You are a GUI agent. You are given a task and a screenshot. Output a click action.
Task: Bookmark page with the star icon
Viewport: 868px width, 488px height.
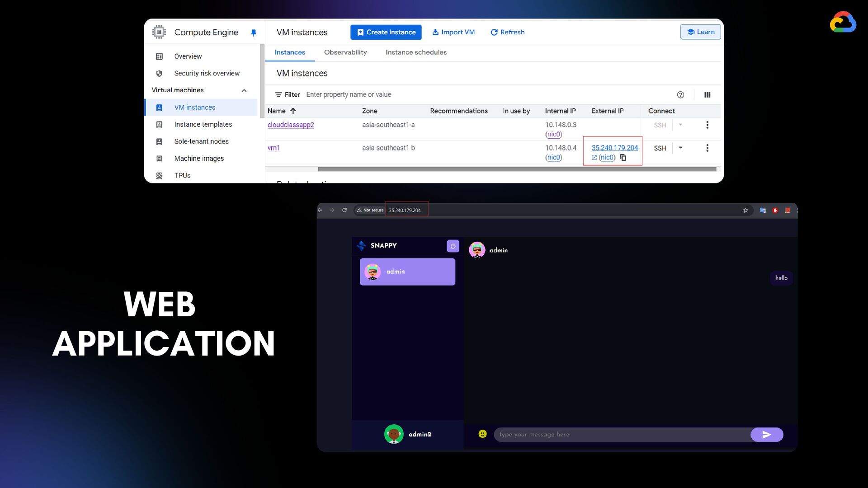[745, 211]
